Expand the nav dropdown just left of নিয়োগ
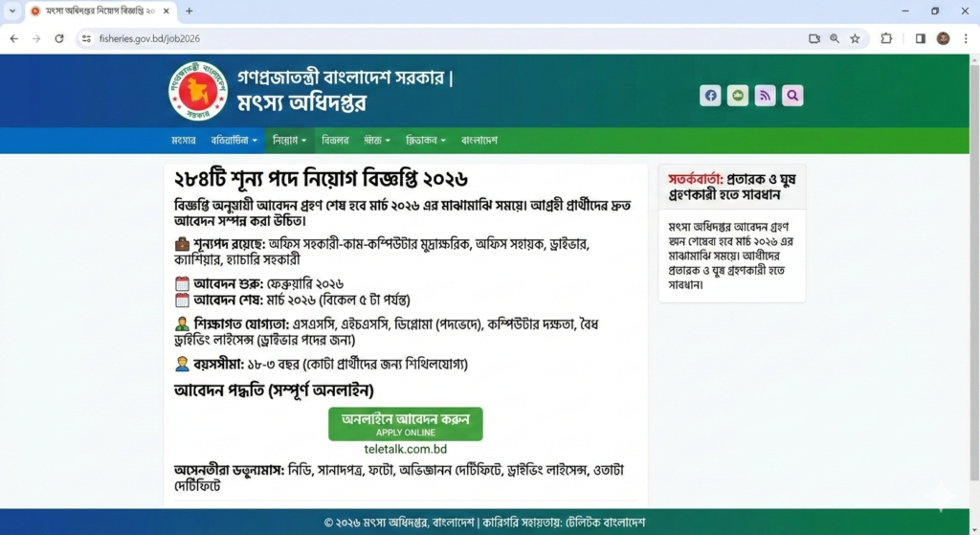 (x=234, y=141)
